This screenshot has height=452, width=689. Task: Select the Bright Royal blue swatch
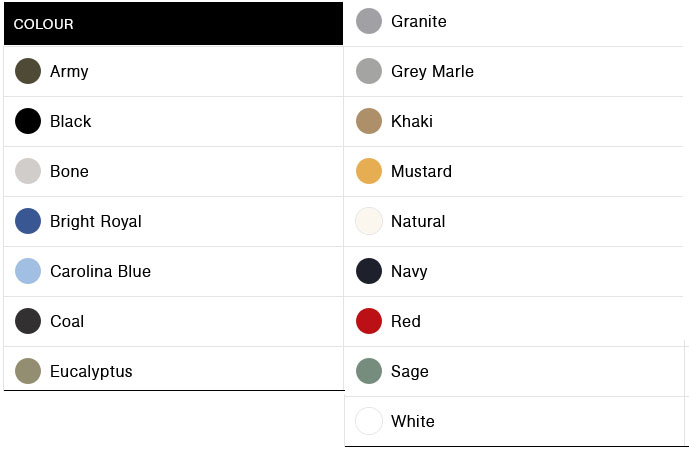[28, 221]
